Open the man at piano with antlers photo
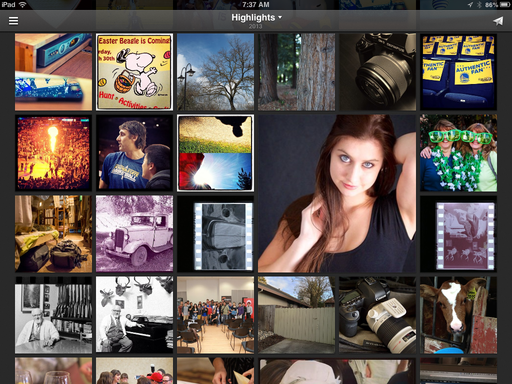 pyautogui.click(x=134, y=315)
